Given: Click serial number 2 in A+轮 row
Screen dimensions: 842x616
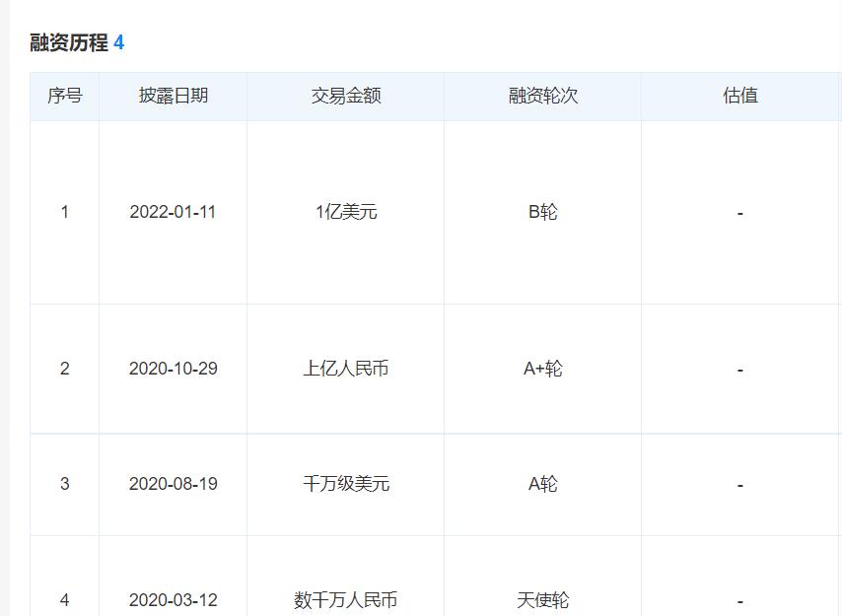Looking at the screenshot, I should [x=64, y=369].
